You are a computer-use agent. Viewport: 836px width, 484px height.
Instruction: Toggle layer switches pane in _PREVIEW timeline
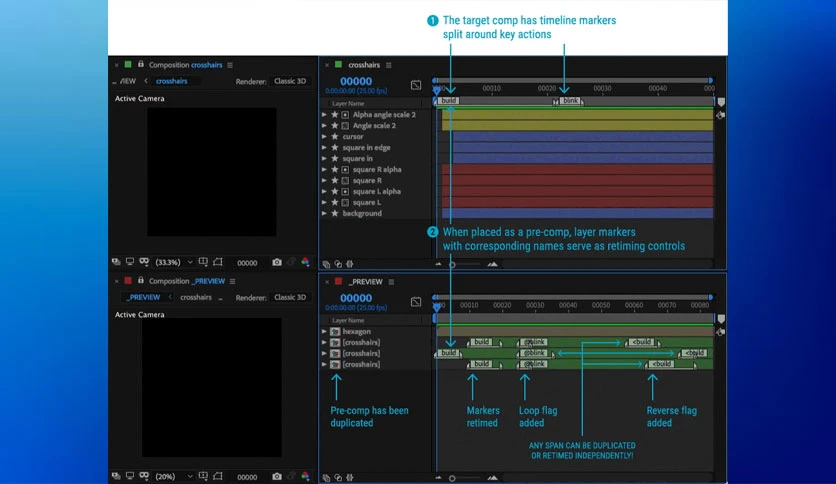coord(326,478)
